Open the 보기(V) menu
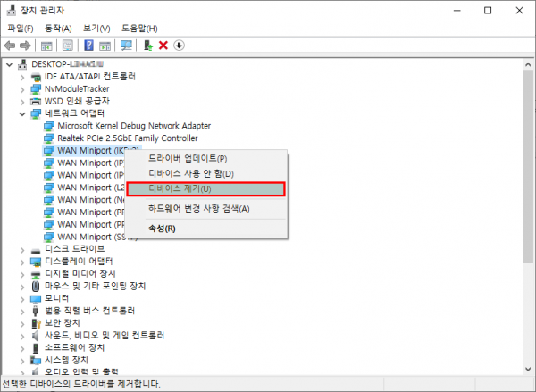536x392 pixels. (87, 28)
